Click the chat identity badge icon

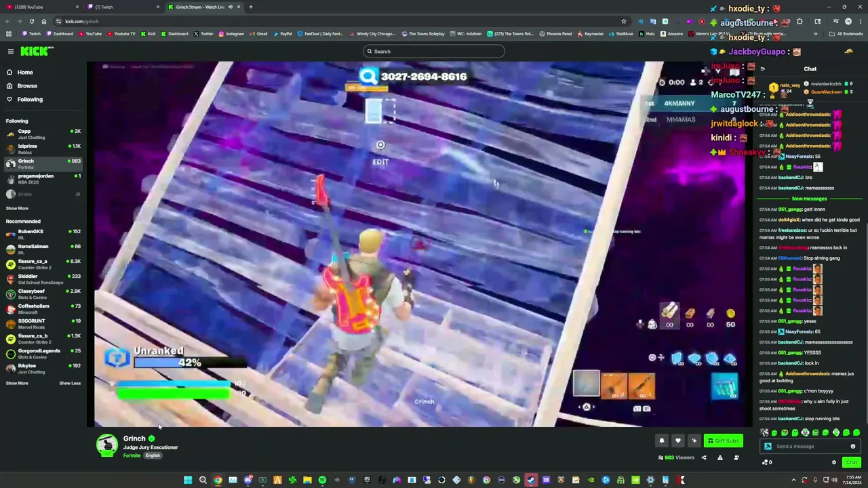(768, 446)
